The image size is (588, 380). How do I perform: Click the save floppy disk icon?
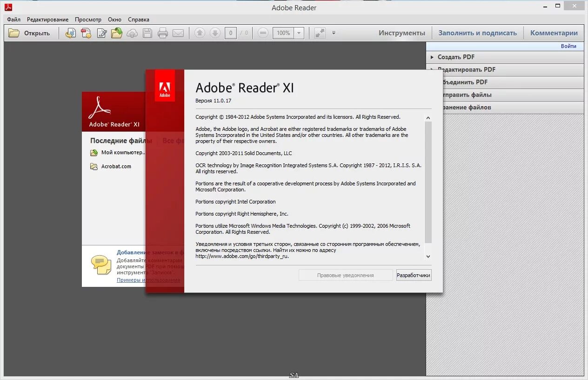tap(147, 33)
